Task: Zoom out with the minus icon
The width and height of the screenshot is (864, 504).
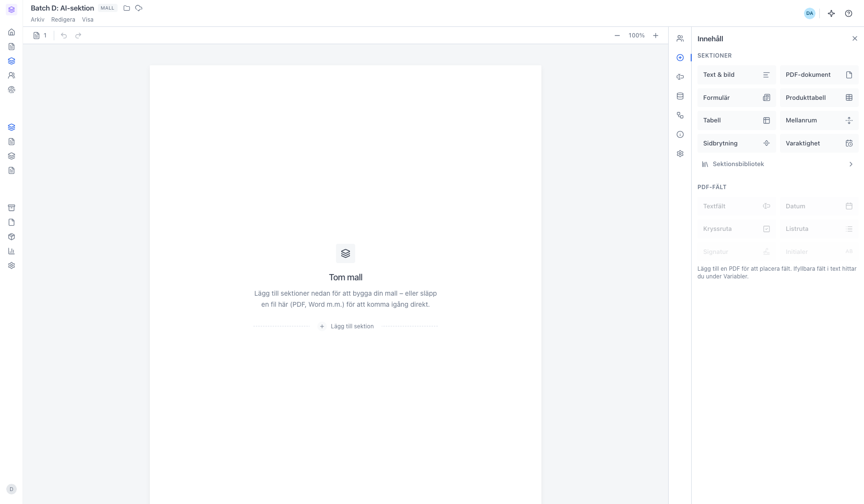Action: [617, 36]
